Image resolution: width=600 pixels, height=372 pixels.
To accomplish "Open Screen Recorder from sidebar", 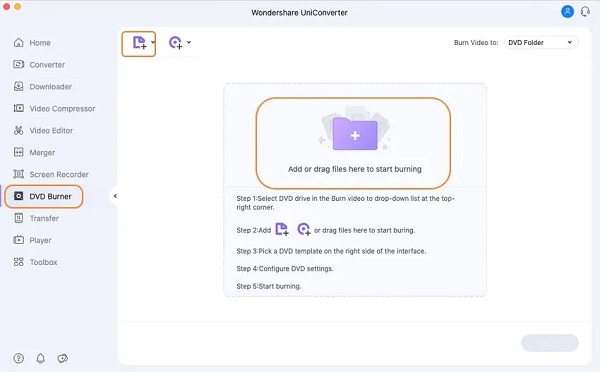I will pyautogui.click(x=51, y=175).
